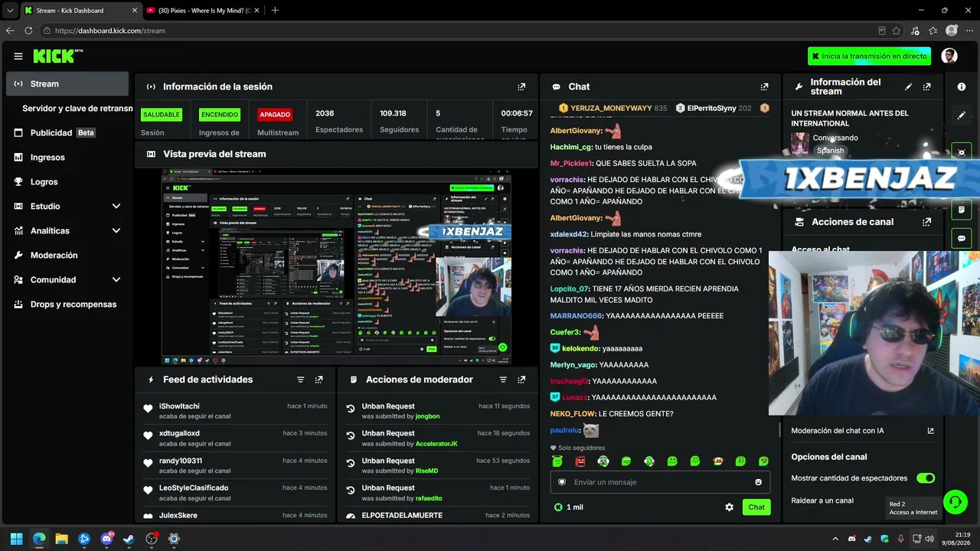
Task: Open chat settings gear icon
Action: pyautogui.click(x=730, y=507)
